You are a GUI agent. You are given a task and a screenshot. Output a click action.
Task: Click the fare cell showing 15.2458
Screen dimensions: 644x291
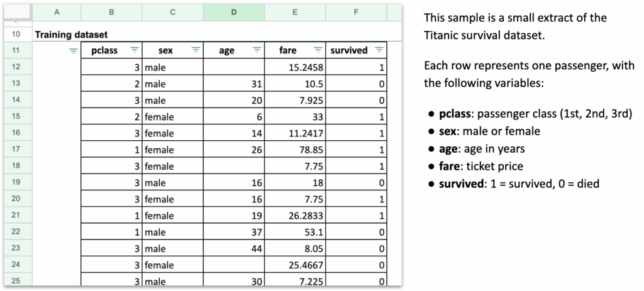[295, 67]
